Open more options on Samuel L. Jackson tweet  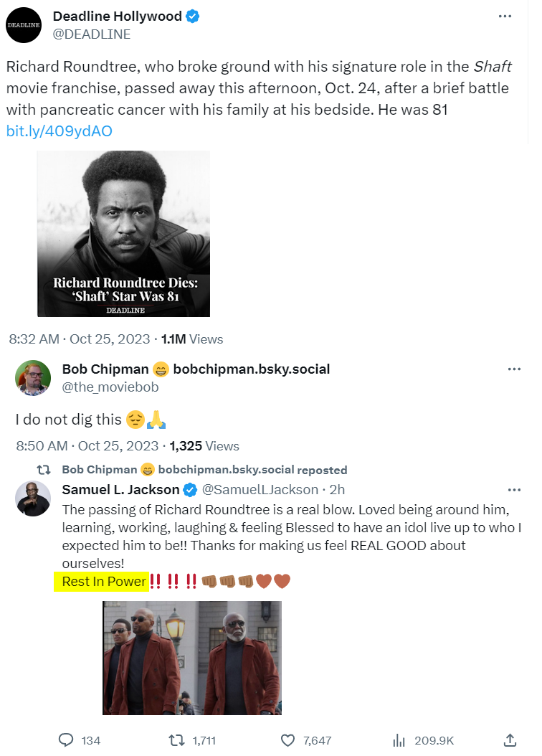(513, 490)
